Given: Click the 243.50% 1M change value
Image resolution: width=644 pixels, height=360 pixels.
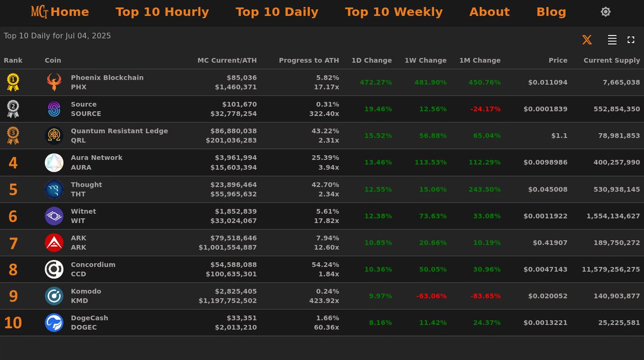Looking at the screenshot, I should tap(484, 189).
